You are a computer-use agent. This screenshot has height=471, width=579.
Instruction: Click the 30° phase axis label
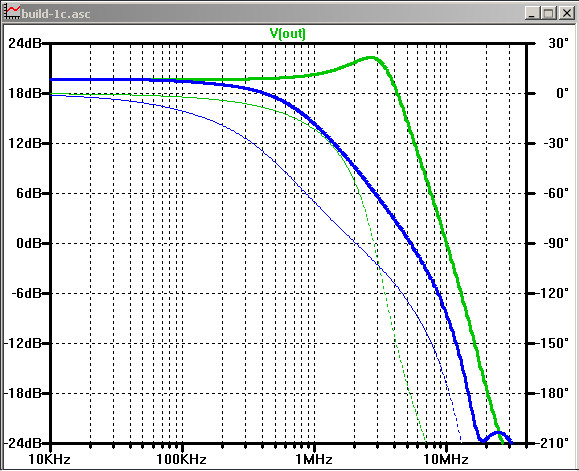pyautogui.click(x=558, y=43)
